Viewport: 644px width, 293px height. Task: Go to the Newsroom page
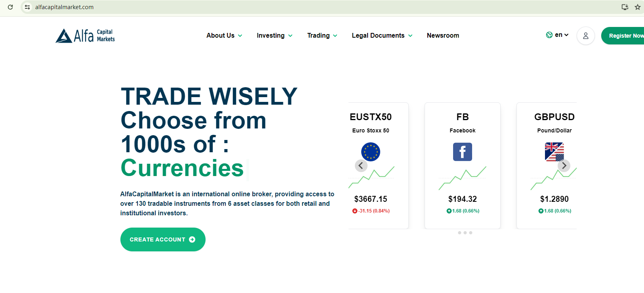pyautogui.click(x=443, y=36)
